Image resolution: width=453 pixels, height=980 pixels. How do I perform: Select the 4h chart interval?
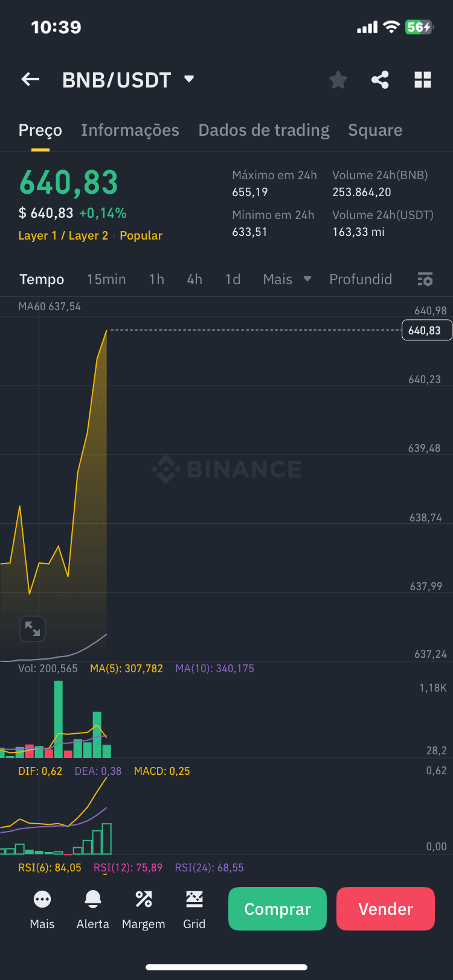click(x=194, y=279)
